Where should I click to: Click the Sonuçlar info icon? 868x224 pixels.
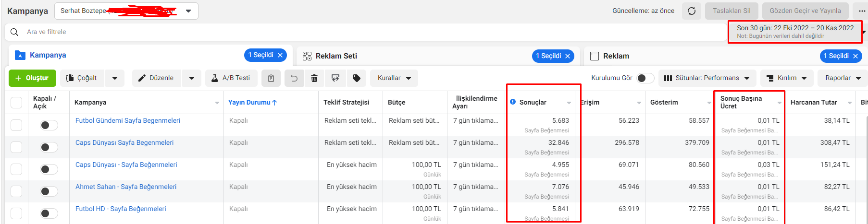(513, 102)
